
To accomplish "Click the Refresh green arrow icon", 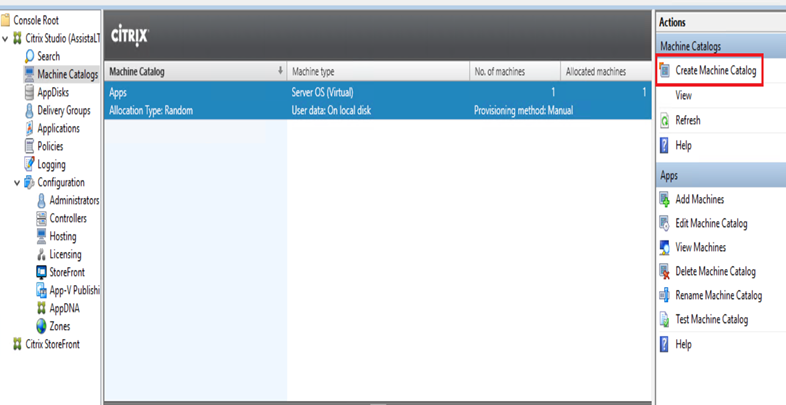I will (665, 121).
